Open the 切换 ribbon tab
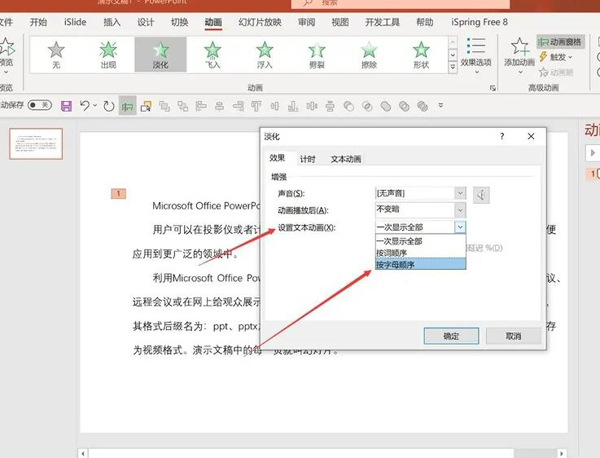 179,22
